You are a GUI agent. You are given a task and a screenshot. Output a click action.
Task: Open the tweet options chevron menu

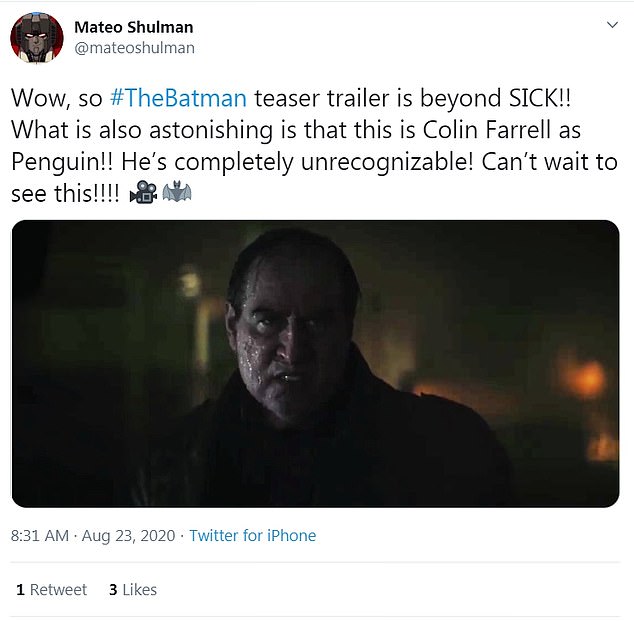[612, 26]
